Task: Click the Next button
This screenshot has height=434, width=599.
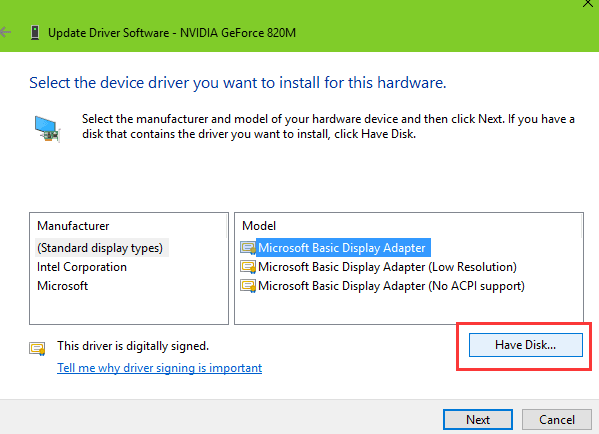Action: pos(478,420)
